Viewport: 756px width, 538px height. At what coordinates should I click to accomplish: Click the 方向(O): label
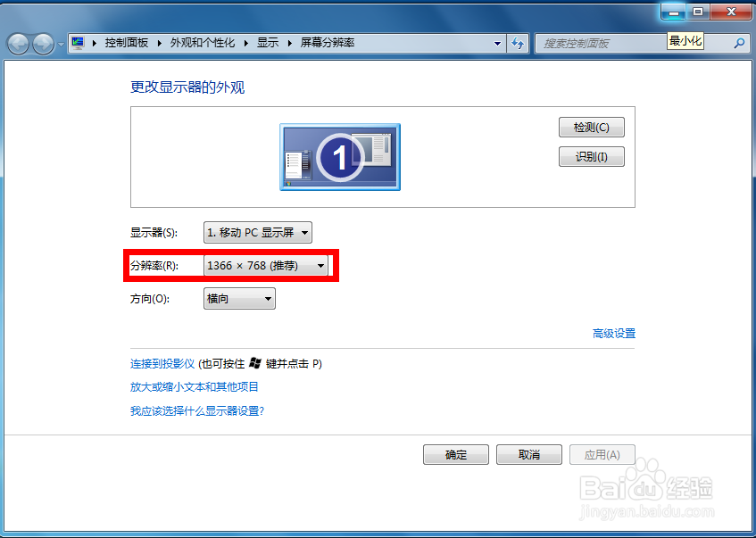click(x=150, y=299)
